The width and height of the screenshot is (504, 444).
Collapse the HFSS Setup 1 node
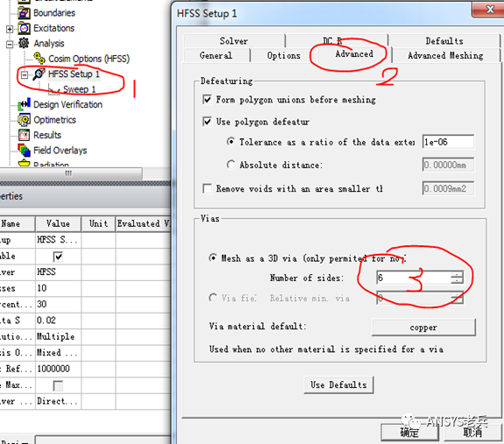[25, 75]
